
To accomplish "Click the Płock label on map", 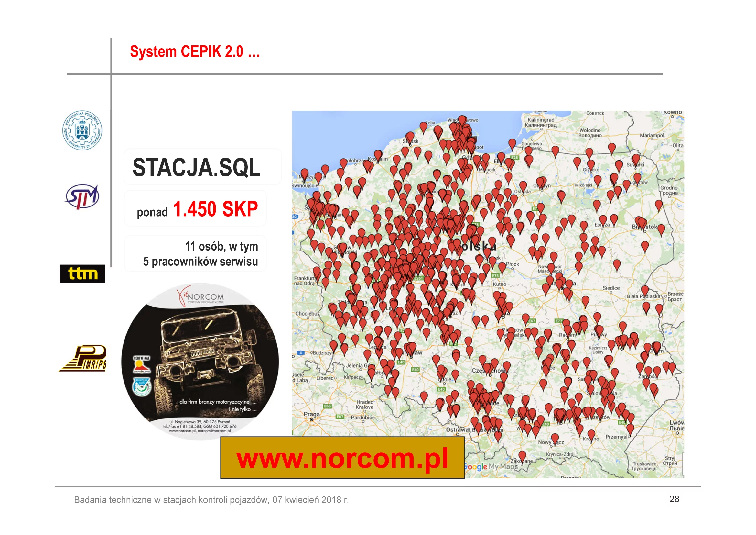I will click(x=512, y=264).
